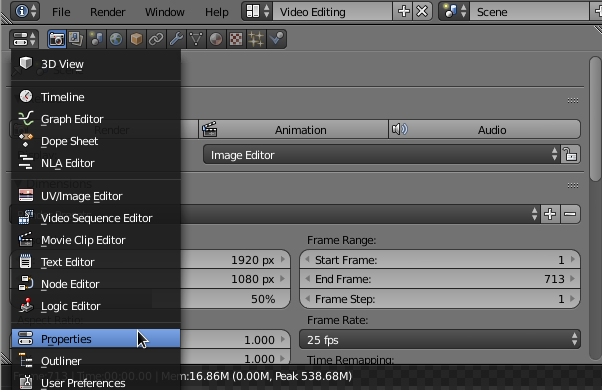Open the 25 fps frame rate dropdown
602x390 pixels.
440,339
